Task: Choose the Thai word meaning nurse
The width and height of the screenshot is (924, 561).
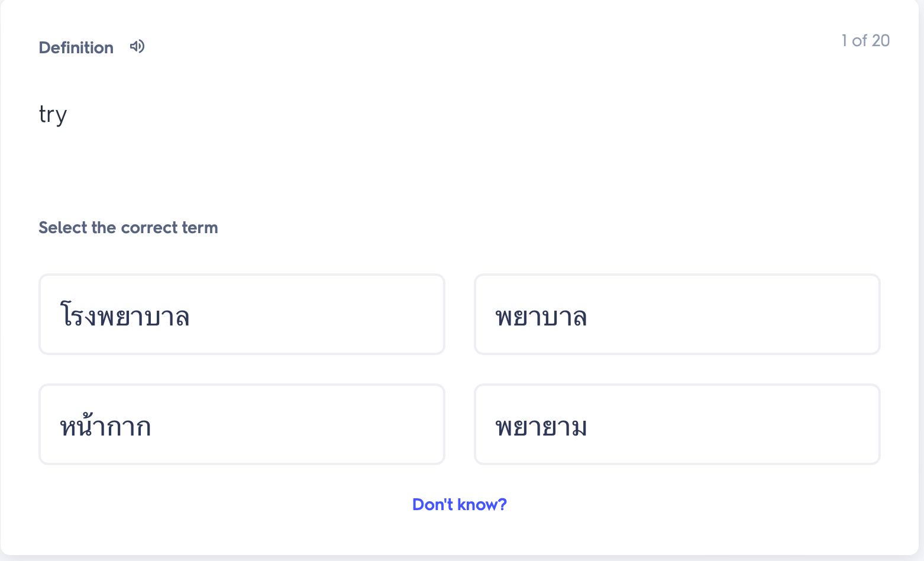Action: coord(677,314)
